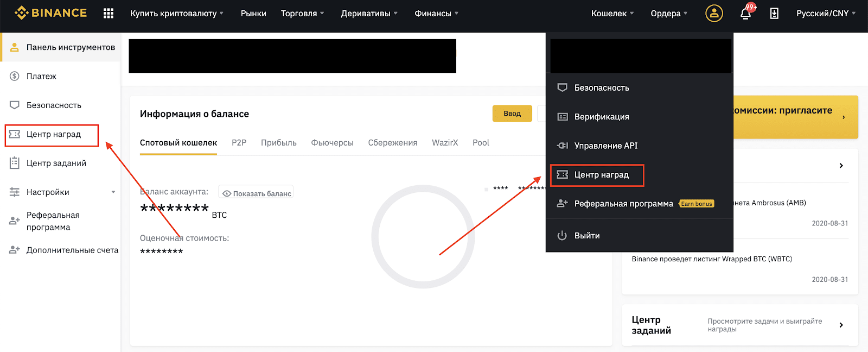This screenshot has height=352, width=868.
Task: Expand the Деривативы dropdown menu
Action: click(x=369, y=14)
